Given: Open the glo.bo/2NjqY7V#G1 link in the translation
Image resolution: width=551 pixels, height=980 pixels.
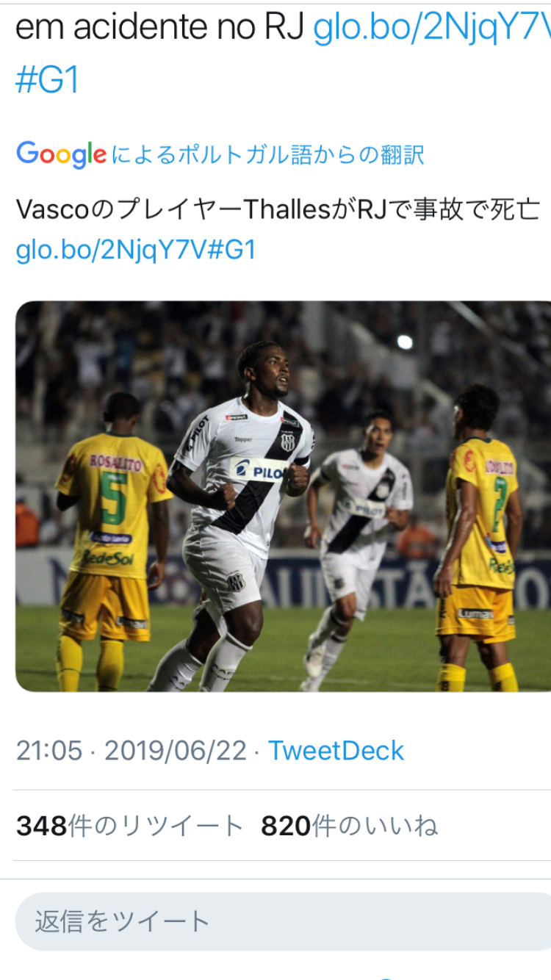Looking at the screenshot, I should pos(136,251).
